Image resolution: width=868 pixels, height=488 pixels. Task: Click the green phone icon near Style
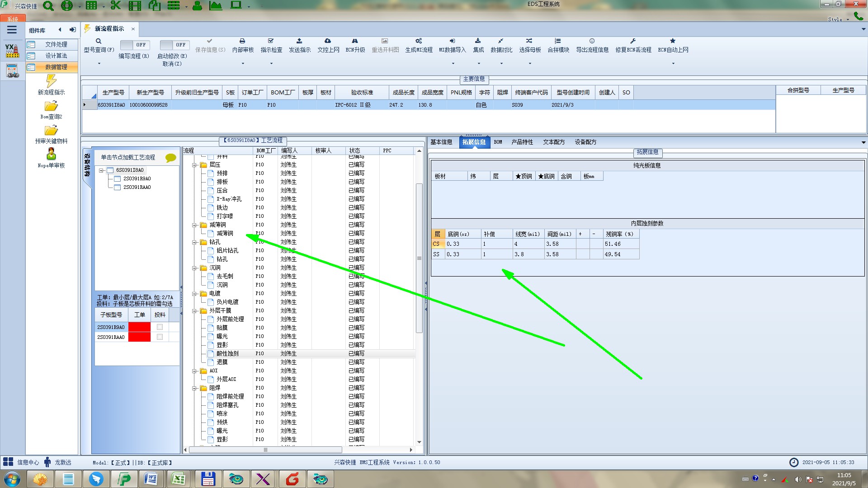point(858,16)
